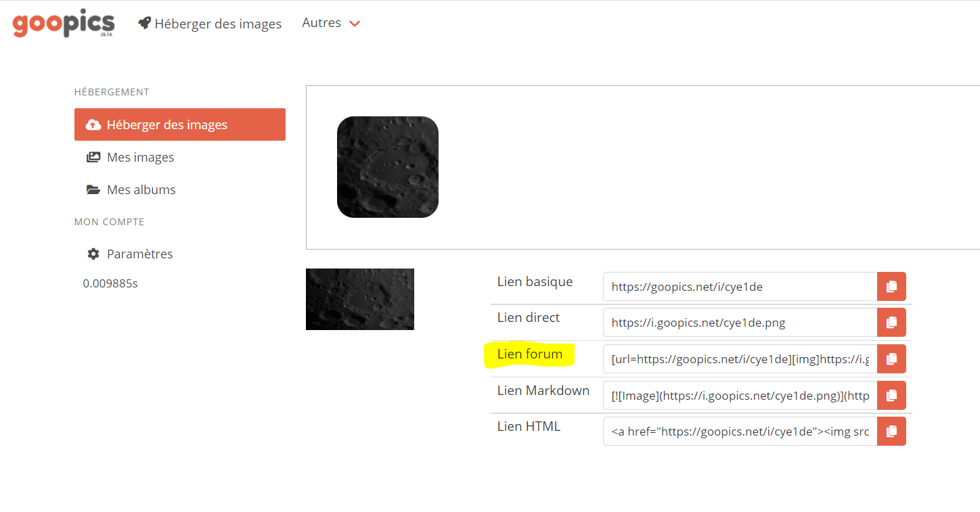
Task: Click the Lien basique label
Action: point(535,281)
